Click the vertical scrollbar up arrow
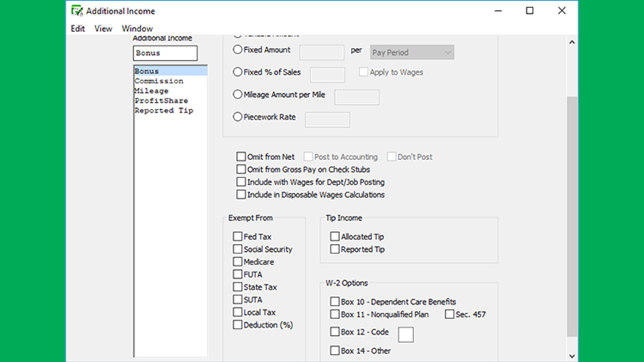The width and height of the screenshot is (644, 362). [572, 43]
